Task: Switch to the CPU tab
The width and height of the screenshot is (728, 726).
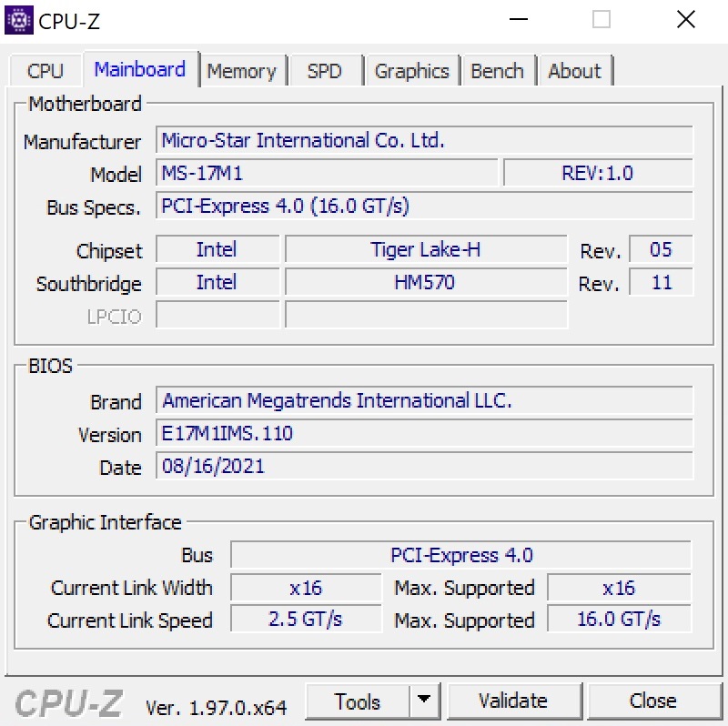Action: coord(45,71)
